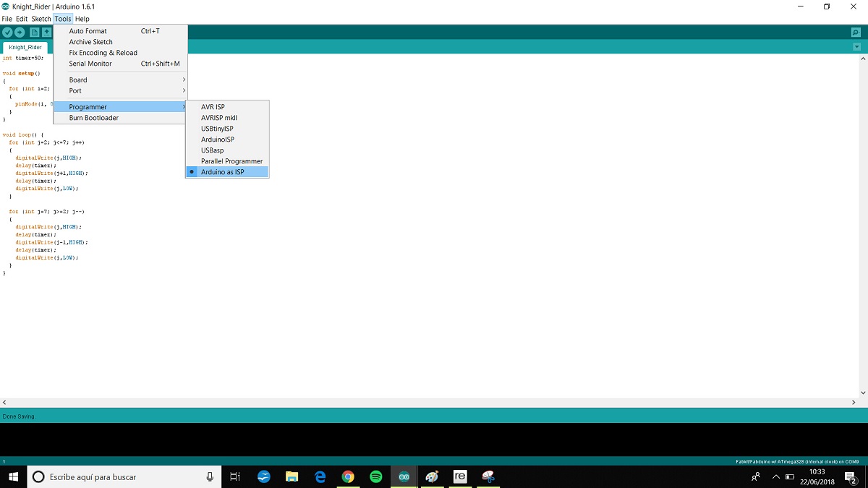Open Spotify from taskbar
Viewport: 868px width, 488px height.
[376, 476]
